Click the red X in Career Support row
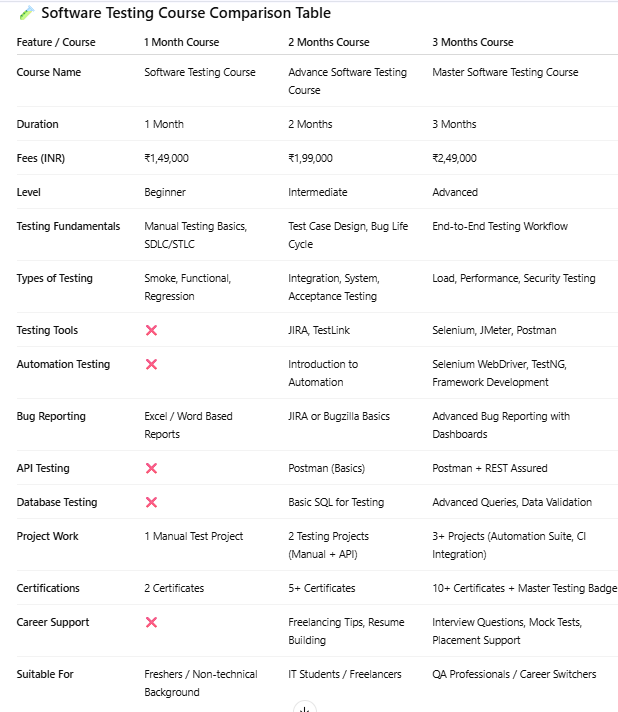618x712 pixels. [x=151, y=622]
